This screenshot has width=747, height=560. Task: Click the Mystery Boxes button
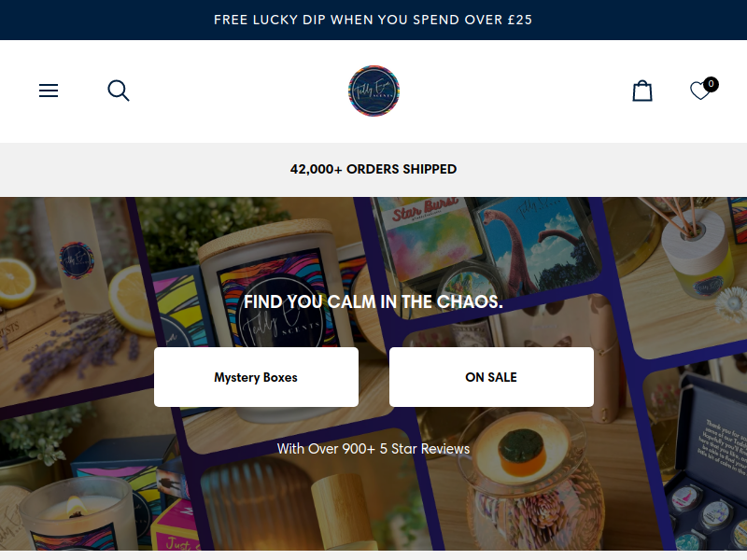point(256,377)
